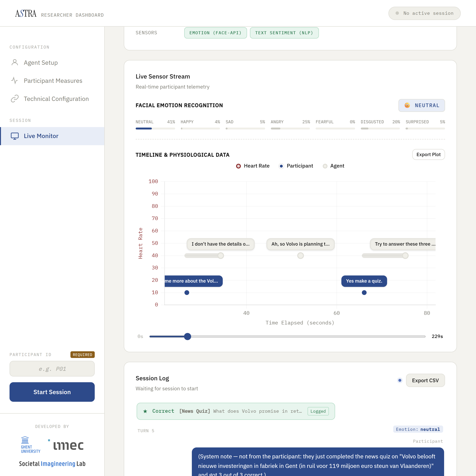
Task: Click agent marker under 'Ah, so Volvo' bubble
Action: tap(300, 255)
